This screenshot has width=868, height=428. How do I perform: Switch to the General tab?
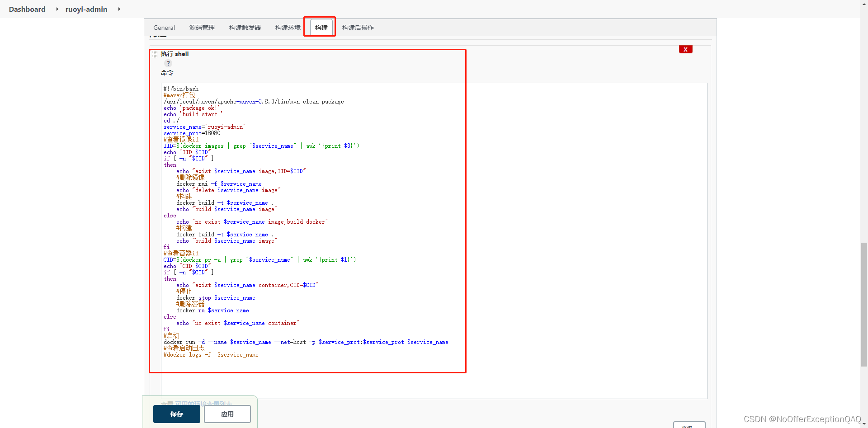click(164, 28)
